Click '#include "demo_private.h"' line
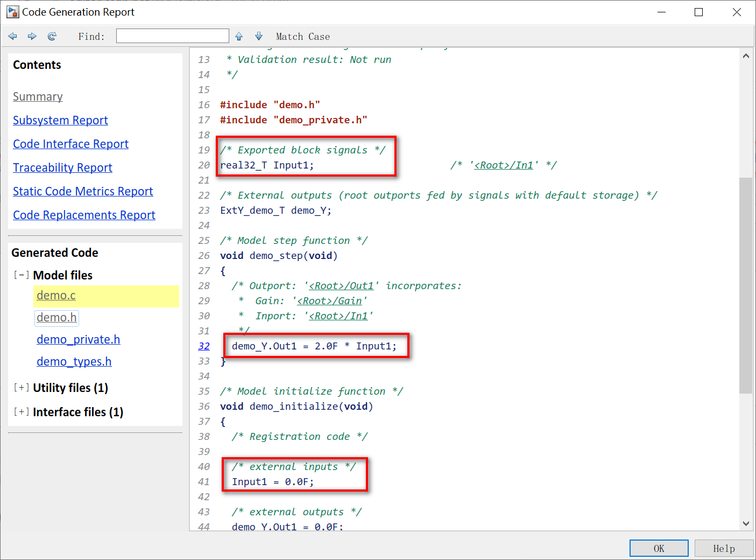This screenshot has width=756, height=560. [294, 120]
